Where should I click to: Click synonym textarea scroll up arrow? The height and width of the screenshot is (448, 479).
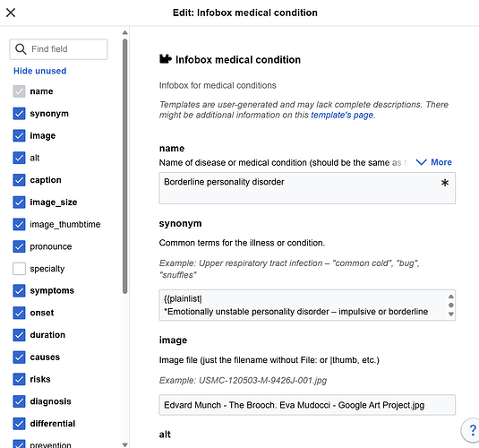click(x=451, y=297)
